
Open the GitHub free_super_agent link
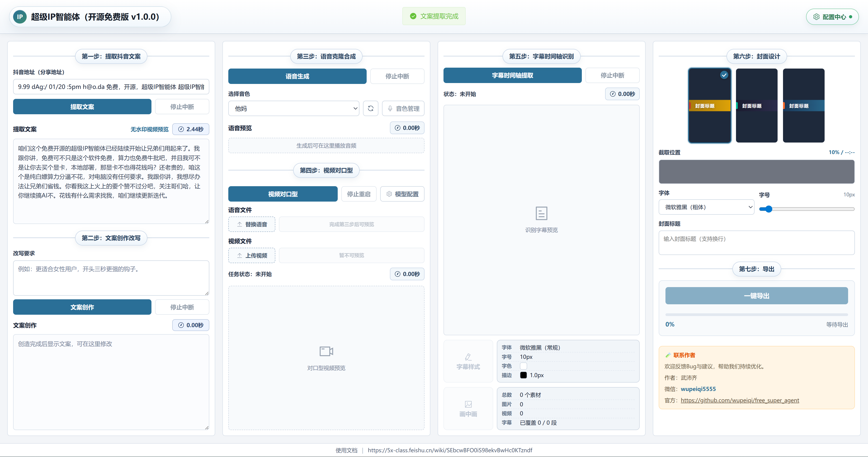[740, 400]
